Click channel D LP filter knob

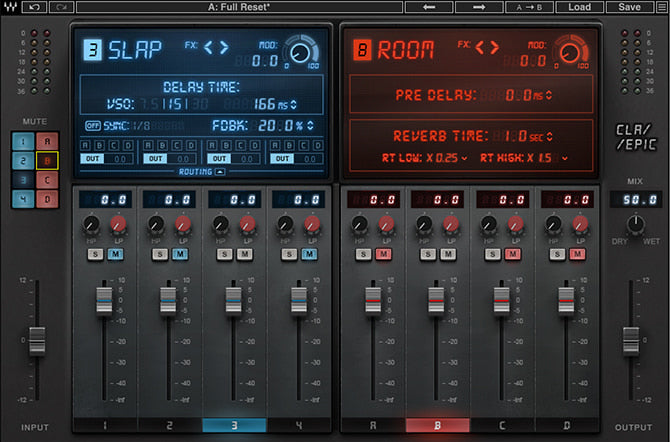coord(580,224)
